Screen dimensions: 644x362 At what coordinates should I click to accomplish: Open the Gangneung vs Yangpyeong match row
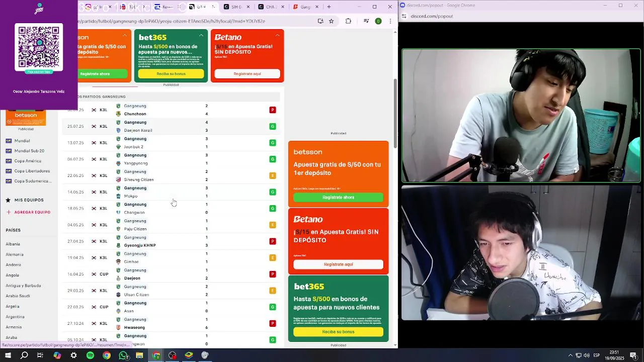point(171,159)
